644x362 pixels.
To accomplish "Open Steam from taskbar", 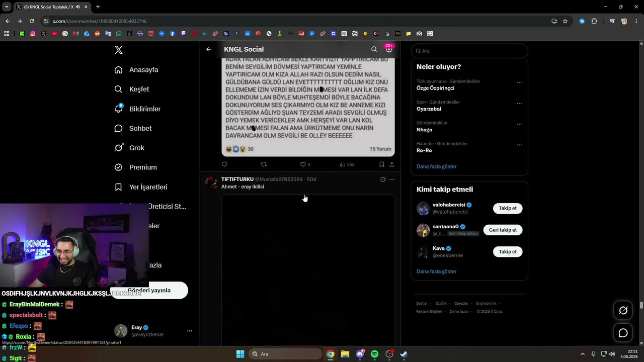I will coord(404,354).
